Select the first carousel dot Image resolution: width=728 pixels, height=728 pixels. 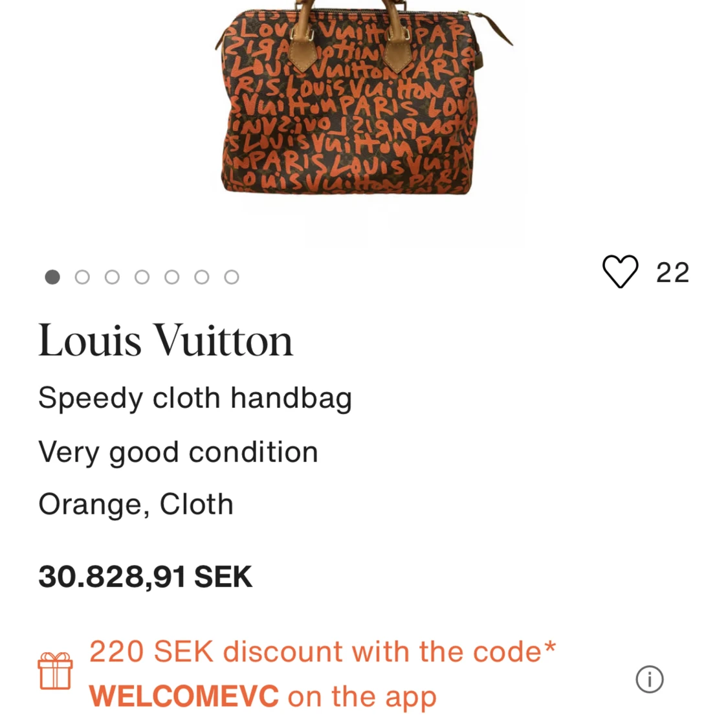coord(52,277)
